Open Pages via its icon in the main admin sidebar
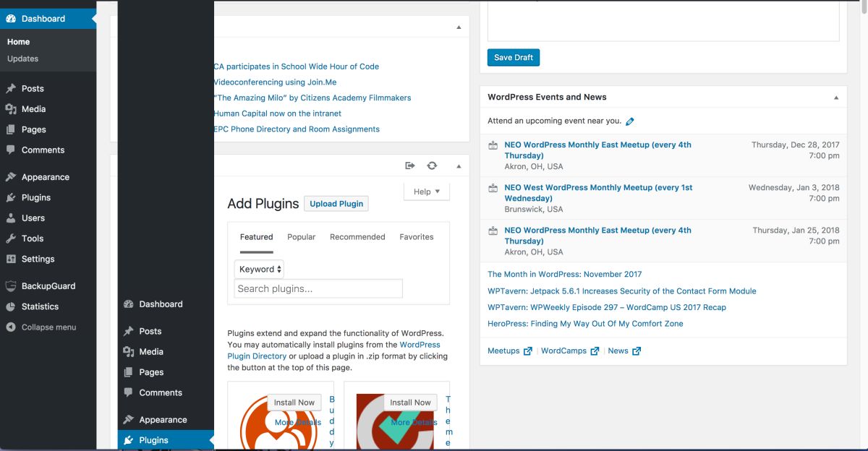The width and height of the screenshot is (868, 451). coord(11,129)
